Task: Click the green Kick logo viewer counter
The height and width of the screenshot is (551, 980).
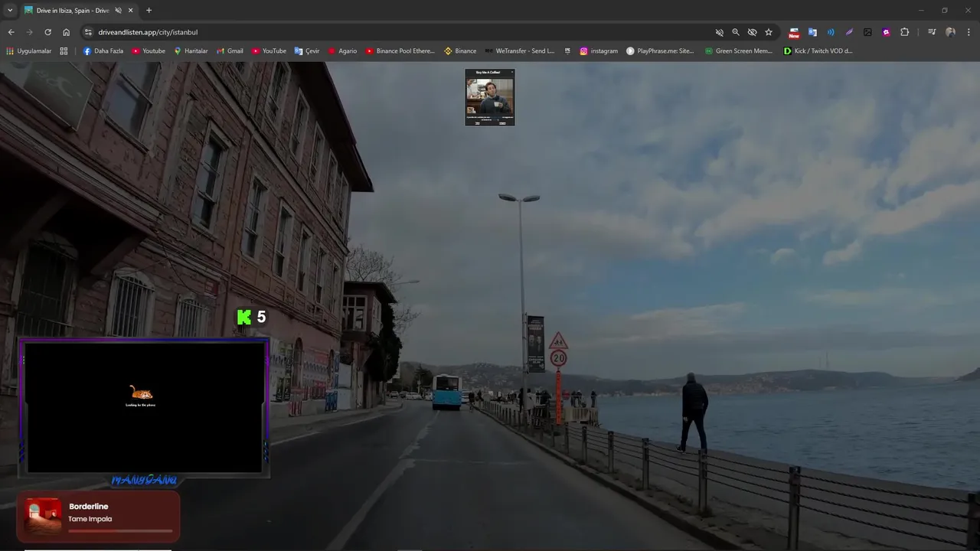Action: tap(251, 317)
